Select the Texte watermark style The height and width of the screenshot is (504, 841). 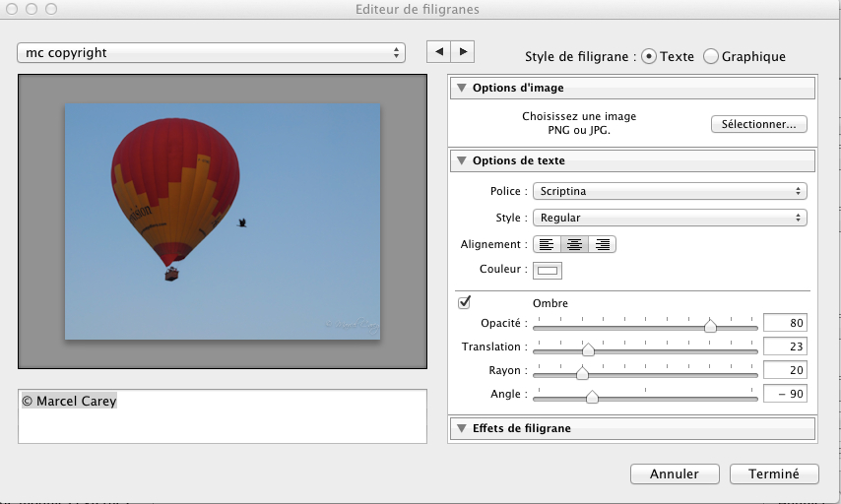(x=649, y=57)
